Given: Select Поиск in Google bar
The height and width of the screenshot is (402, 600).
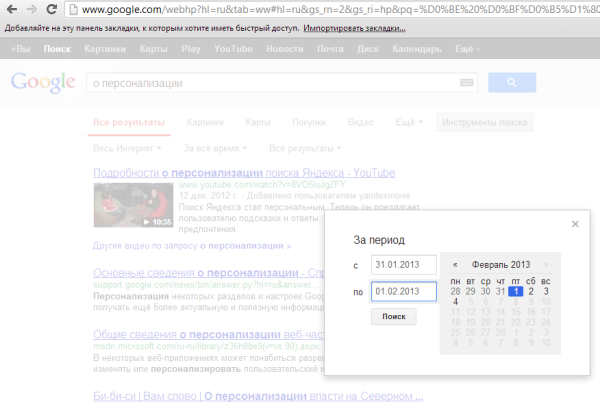Looking at the screenshot, I should pyautogui.click(x=57, y=49).
